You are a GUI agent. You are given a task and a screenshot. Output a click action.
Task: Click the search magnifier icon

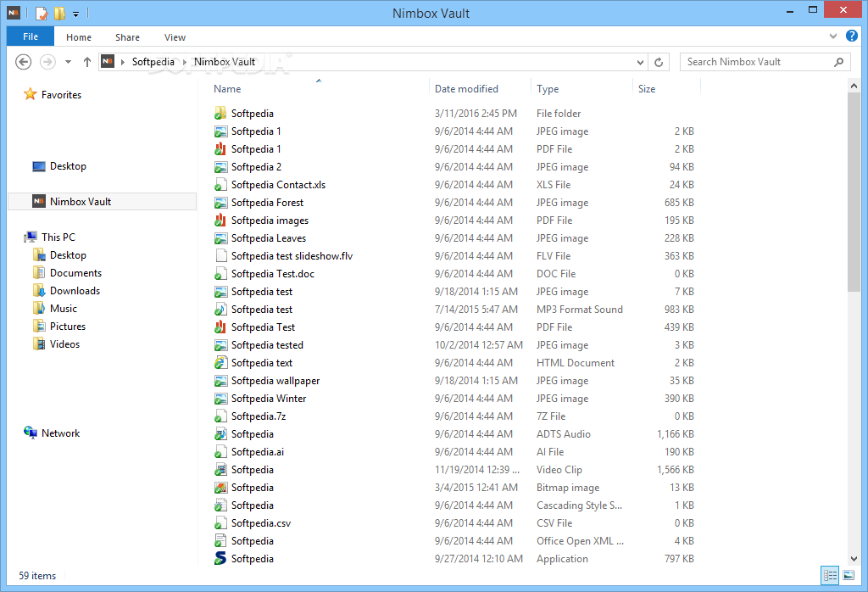(x=839, y=62)
